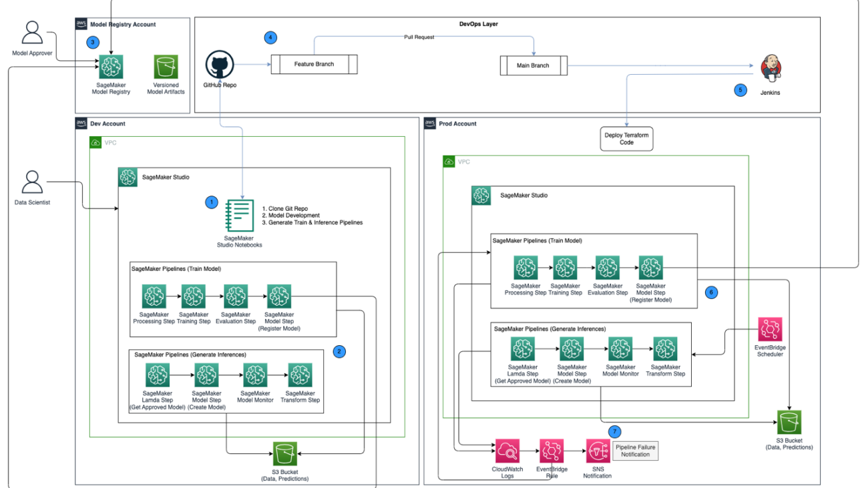Select Dev Account Register Model step icon
The image size is (868, 488).
279,296
